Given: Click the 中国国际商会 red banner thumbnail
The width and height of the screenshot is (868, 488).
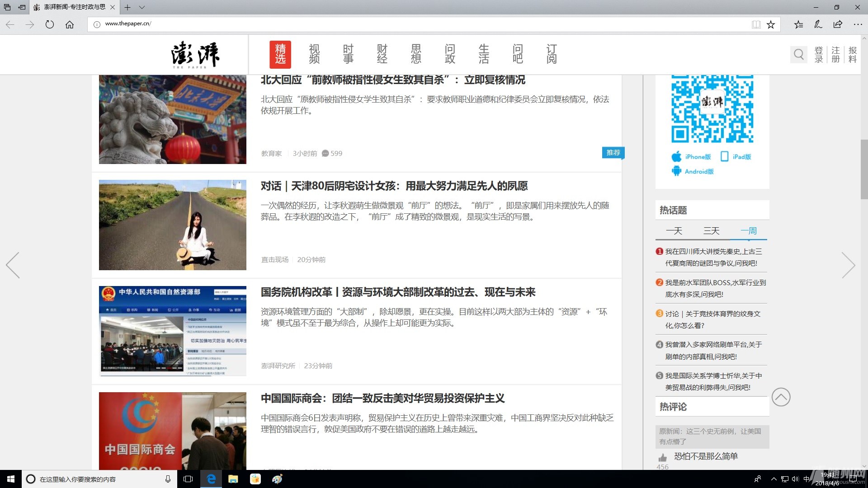Looking at the screenshot, I should tap(173, 431).
